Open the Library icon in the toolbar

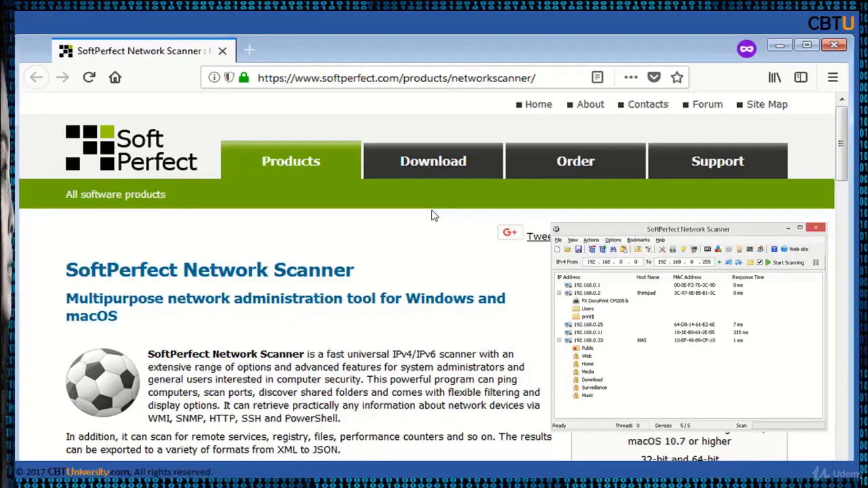(774, 77)
